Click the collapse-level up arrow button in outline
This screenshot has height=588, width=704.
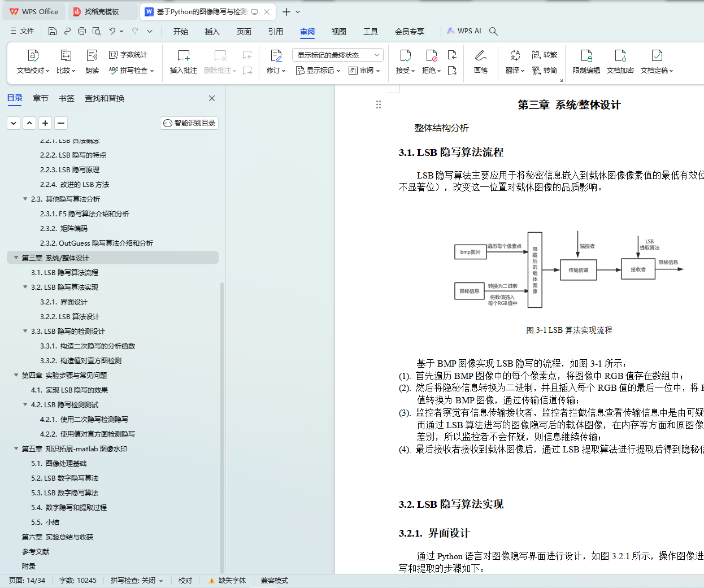[x=30, y=123]
